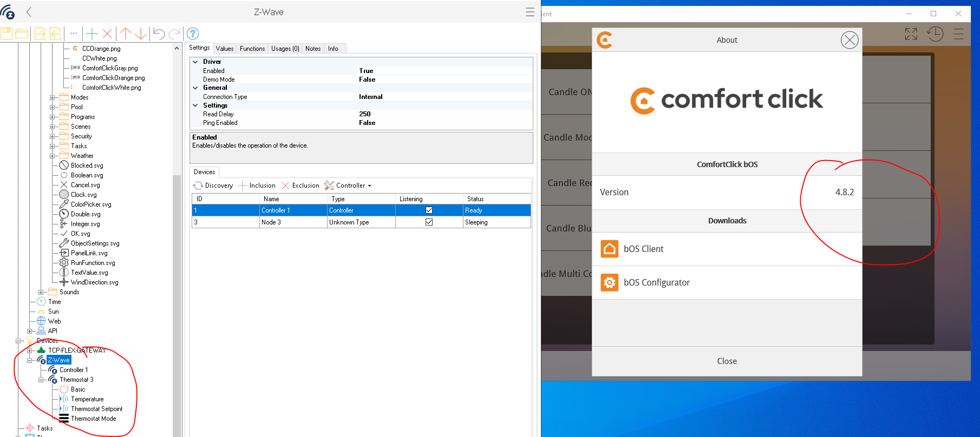Click the Save floppy disk toolbar icon
The height and width of the screenshot is (437, 980).
click(x=6, y=34)
